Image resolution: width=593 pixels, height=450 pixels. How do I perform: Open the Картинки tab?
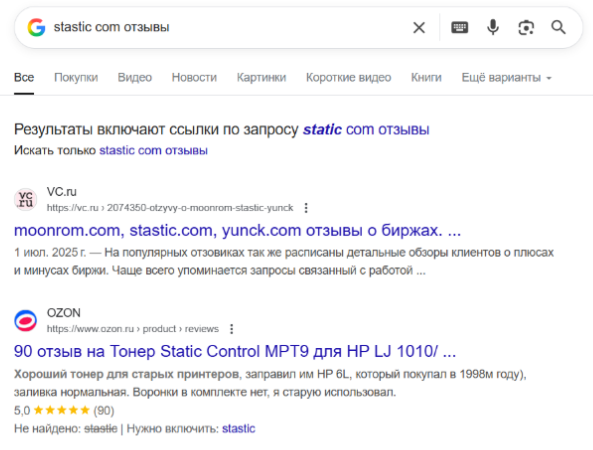tap(261, 78)
